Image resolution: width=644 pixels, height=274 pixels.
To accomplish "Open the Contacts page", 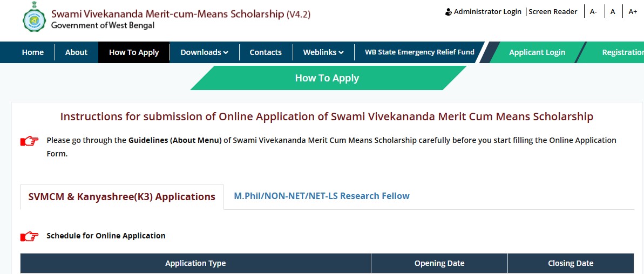I will 266,52.
